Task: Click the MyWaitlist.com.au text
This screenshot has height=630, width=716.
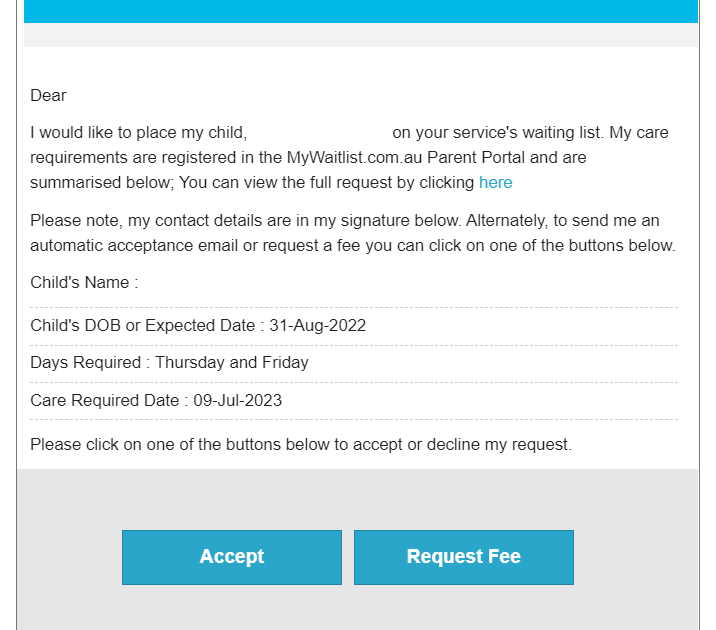Action: pyautogui.click(x=354, y=158)
